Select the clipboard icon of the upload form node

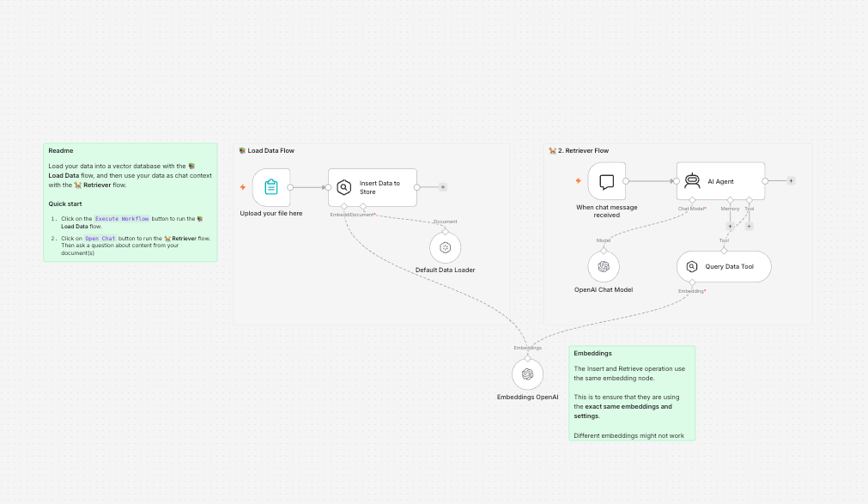click(x=271, y=187)
